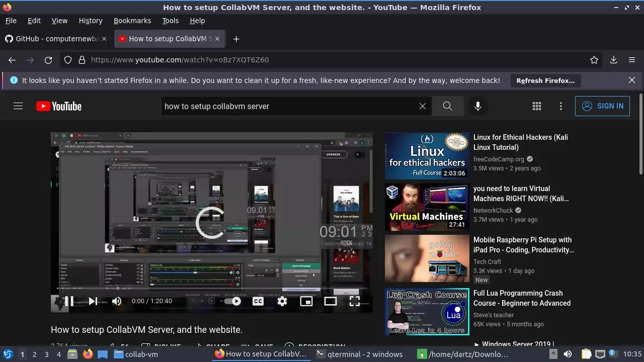644x362 pixels.
Task: Close the GitHub tab
Action: click(104, 39)
